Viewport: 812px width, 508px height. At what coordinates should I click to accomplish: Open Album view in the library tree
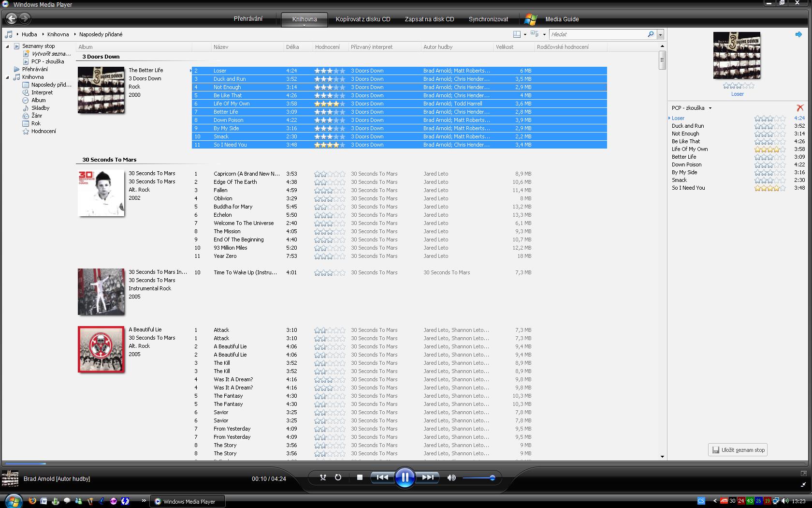pos(39,100)
